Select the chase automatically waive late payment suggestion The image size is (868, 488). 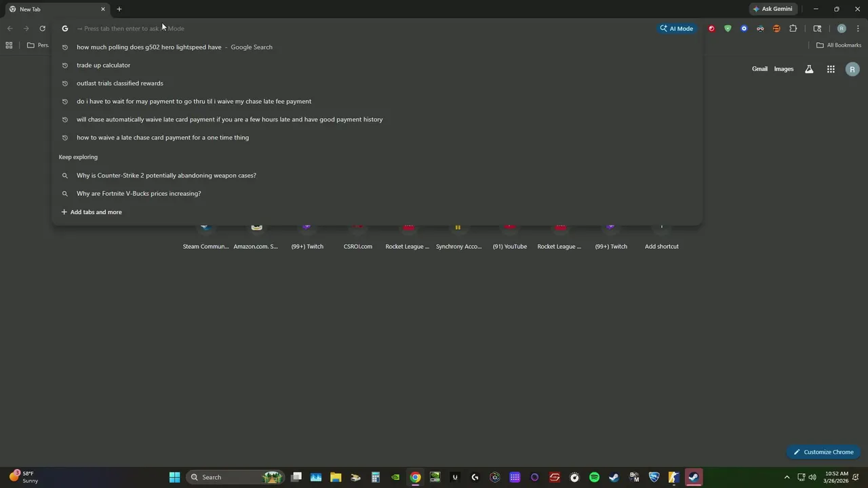tap(377, 119)
